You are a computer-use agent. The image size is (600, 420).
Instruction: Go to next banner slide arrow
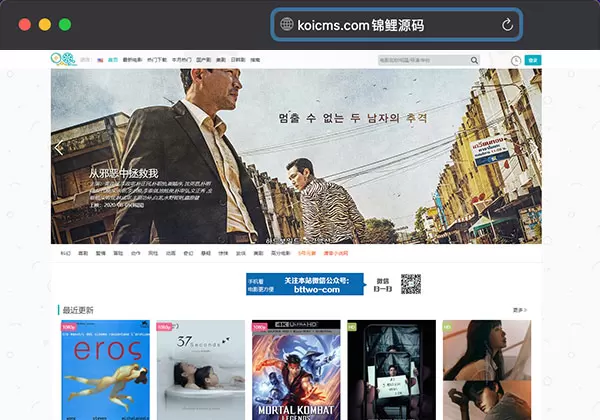pos(533,148)
